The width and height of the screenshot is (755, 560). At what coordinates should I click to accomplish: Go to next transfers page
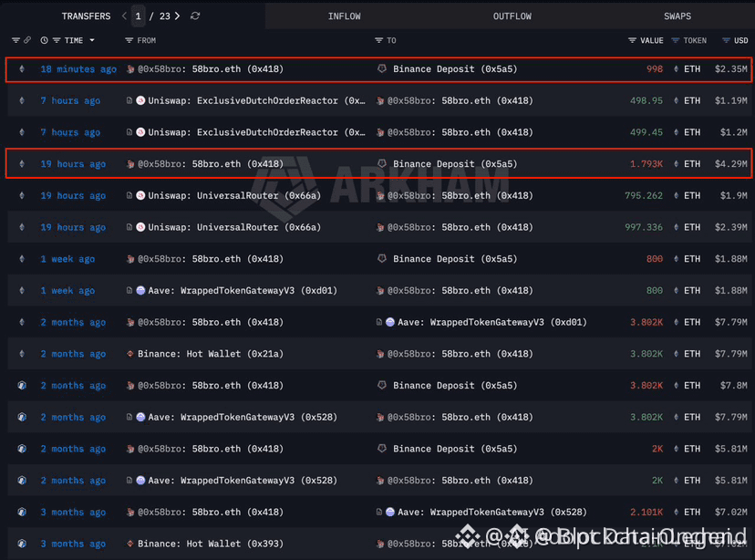[x=178, y=16]
